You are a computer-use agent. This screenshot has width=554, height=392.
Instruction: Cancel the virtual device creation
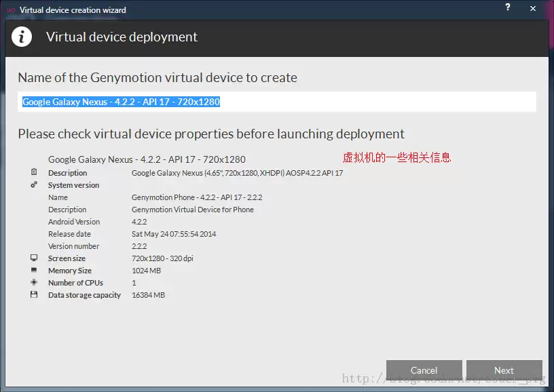(x=424, y=370)
